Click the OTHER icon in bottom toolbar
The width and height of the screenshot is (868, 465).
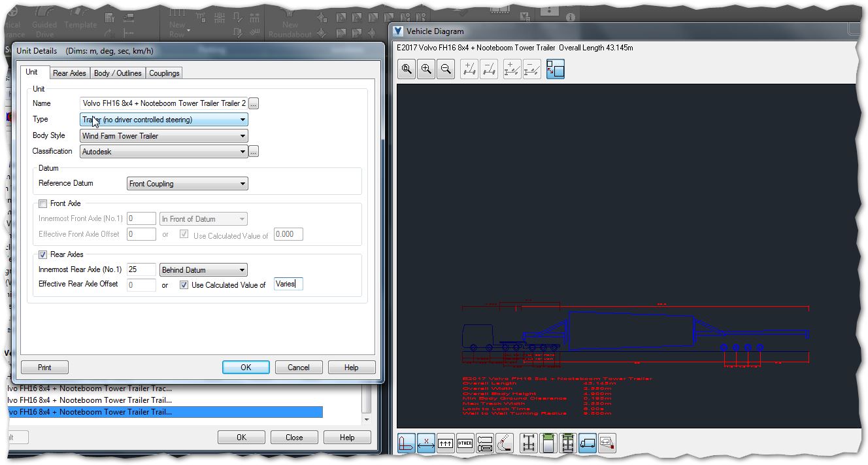coord(465,443)
